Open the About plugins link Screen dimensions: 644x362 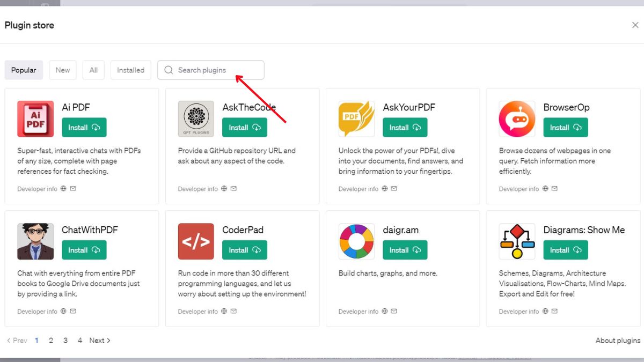click(618, 341)
